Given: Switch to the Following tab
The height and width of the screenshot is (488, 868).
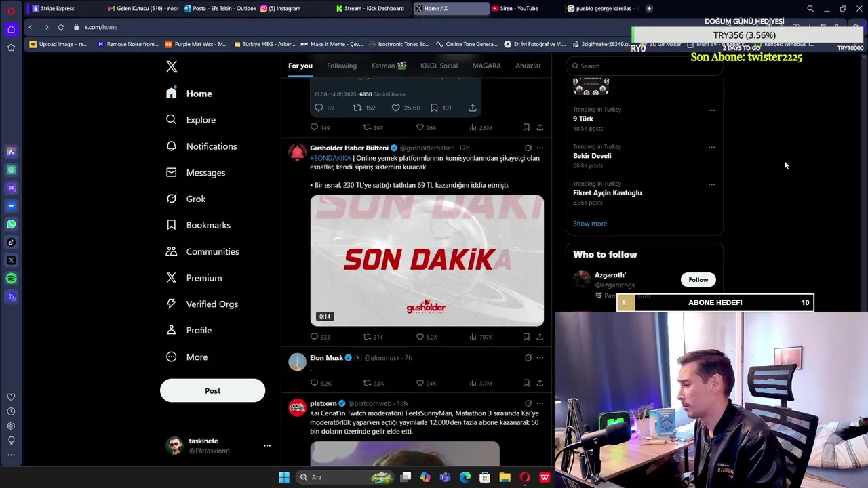Looking at the screenshot, I should click(342, 66).
